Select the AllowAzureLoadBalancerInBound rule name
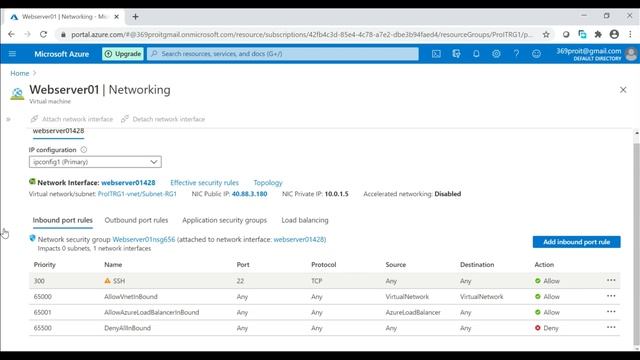 (x=151, y=312)
